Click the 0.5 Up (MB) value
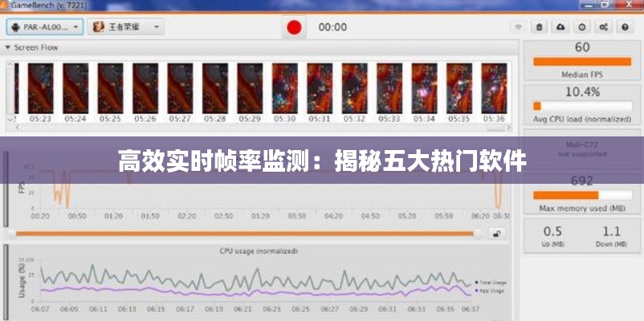The height and width of the screenshot is (321, 644). [x=552, y=231]
